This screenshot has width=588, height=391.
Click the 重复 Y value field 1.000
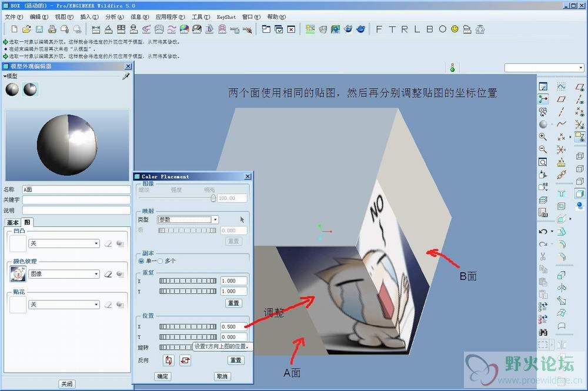[233, 291]
